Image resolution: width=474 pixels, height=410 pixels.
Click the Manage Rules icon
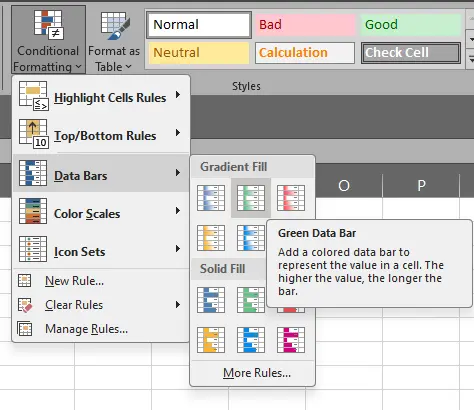25,329
